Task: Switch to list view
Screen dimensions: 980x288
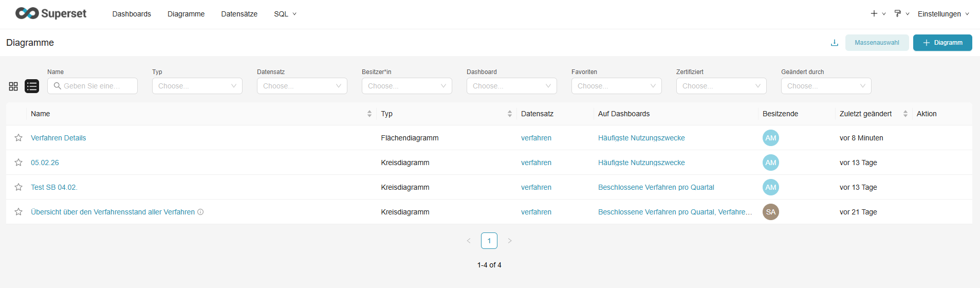Action: coord(32,86)
